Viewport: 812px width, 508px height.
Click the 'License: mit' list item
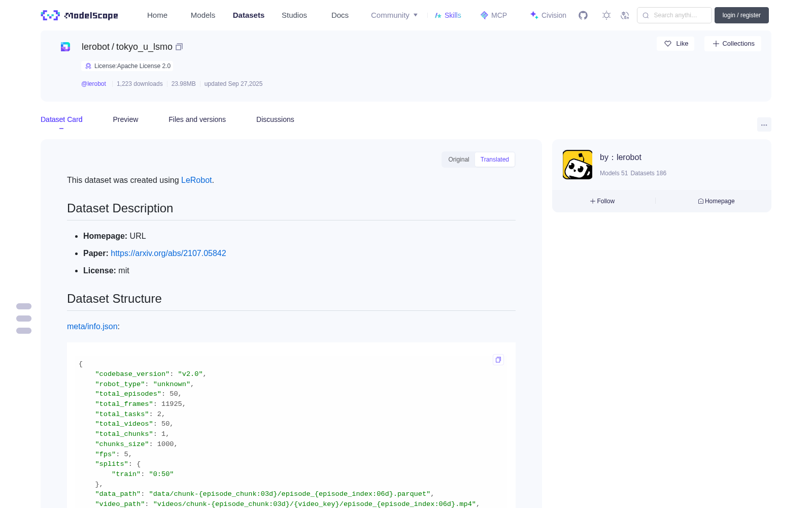(106, 270)
